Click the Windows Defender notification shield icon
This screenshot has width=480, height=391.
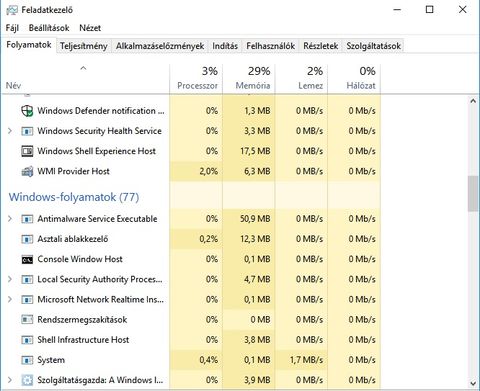click(x=27, y=111)
